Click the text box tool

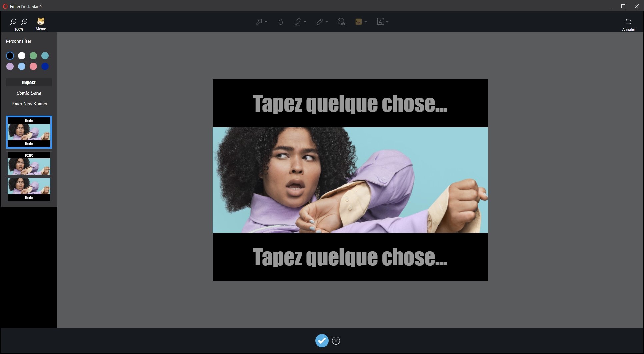pos(380,22)
